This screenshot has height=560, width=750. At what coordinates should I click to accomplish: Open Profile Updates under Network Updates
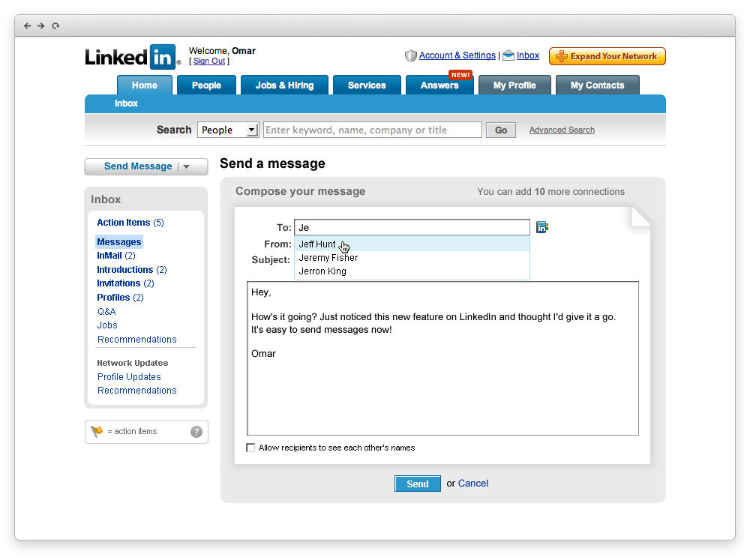coord(129,377)
